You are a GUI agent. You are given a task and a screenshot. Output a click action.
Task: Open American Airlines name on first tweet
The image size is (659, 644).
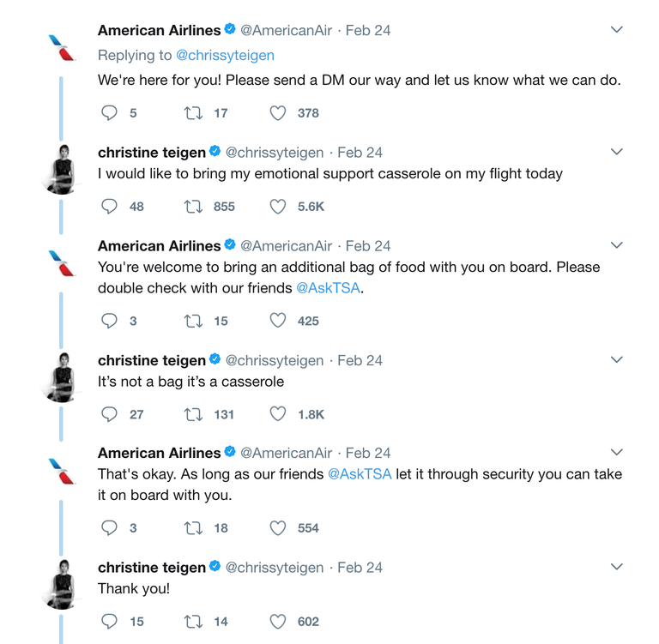pos(159,30)
